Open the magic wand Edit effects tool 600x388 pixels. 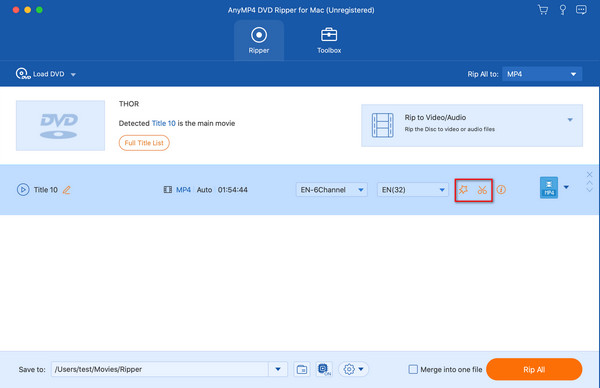tap(463, 190)
